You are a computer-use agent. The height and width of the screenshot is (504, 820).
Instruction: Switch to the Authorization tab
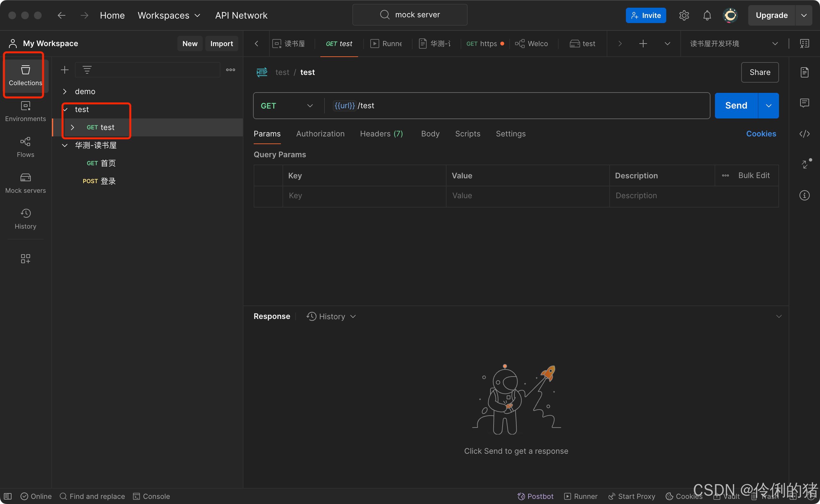click(320, 134)
